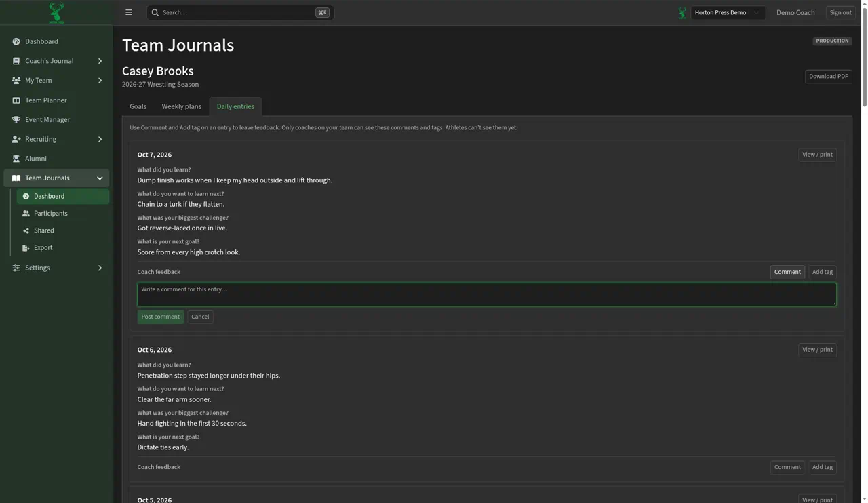Image resolution: width=868 pixels, height=503 pixels.
Task: Toggle the hamburger menu icon
Action: pos(129,12)
